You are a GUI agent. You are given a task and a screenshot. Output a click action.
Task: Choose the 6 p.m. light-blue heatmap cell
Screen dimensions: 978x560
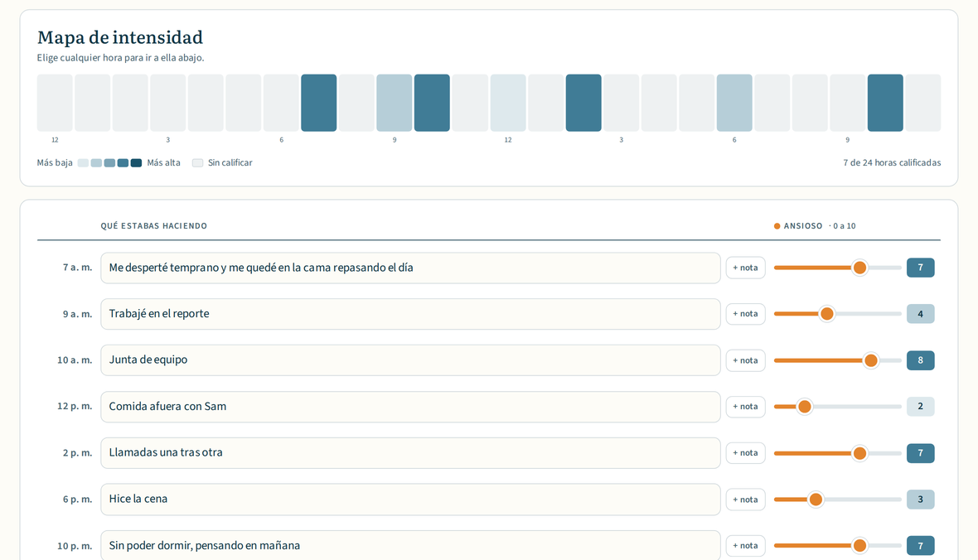pyautogui.click(x=734, y=103)
